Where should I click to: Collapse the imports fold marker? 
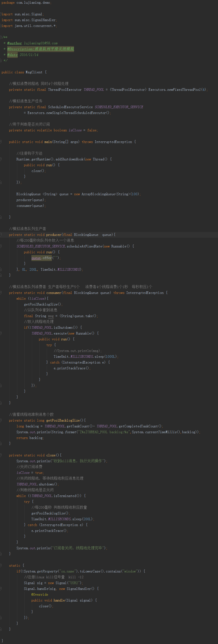click(1, 14)
